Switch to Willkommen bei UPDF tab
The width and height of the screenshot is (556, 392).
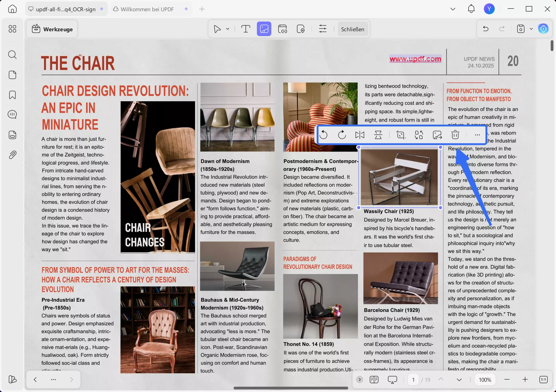(x=147, y=9)
